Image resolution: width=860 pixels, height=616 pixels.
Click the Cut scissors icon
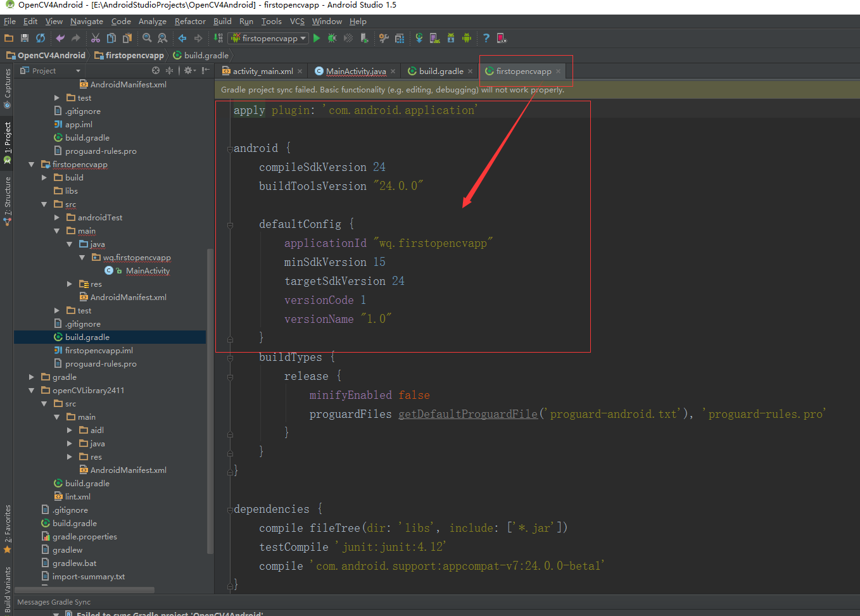click(96, 38)
